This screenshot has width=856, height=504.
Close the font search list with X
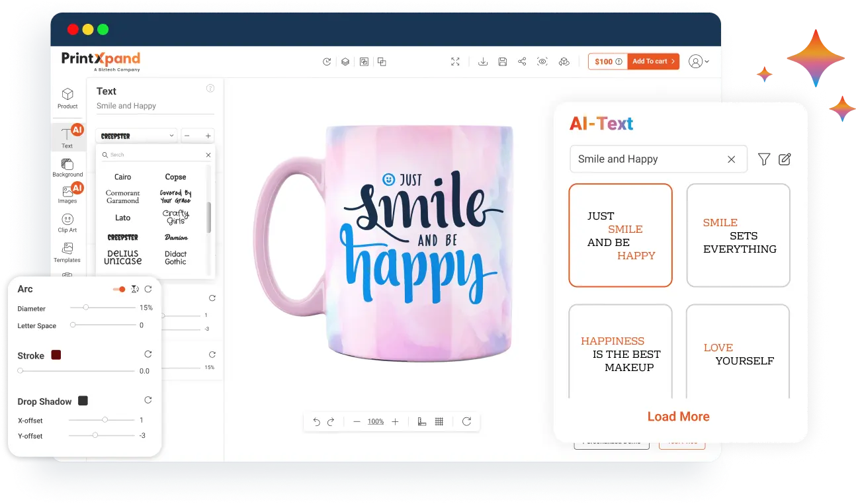[208, 155]
